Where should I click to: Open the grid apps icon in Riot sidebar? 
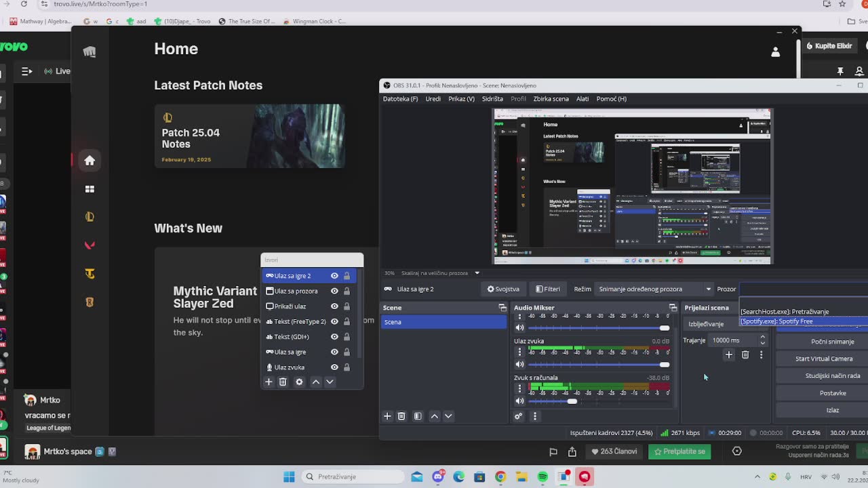(90, 189)
